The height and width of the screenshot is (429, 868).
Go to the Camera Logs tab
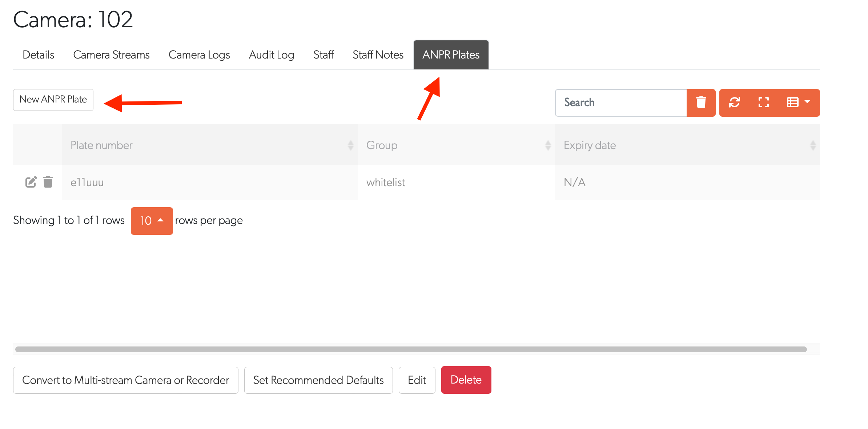[199, 55]
